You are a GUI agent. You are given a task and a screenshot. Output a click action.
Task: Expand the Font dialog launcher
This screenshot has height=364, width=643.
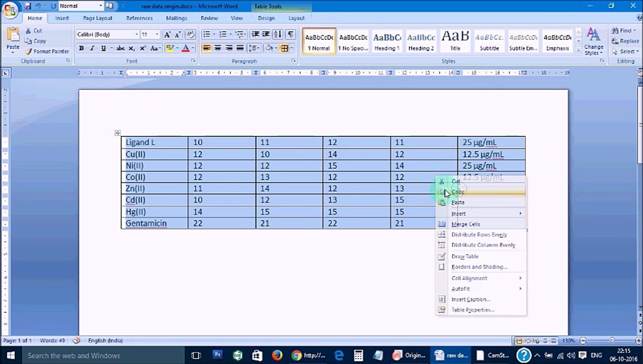193,61
